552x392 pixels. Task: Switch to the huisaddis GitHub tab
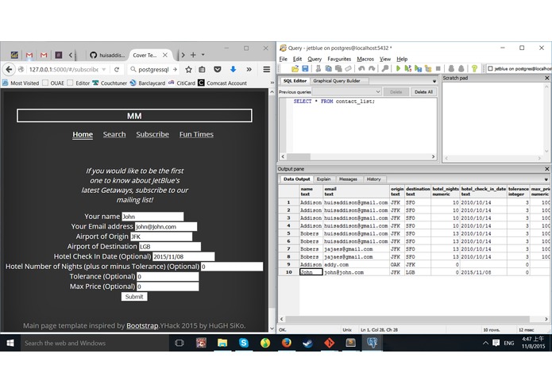tap(107, 55)
